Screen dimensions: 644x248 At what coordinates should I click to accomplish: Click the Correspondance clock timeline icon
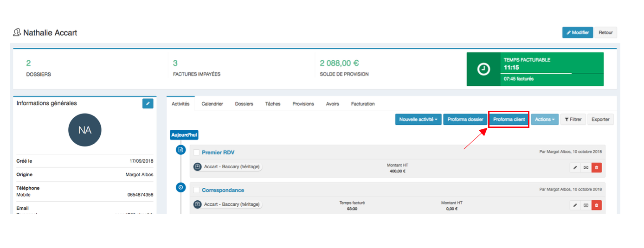click(180, 187)
